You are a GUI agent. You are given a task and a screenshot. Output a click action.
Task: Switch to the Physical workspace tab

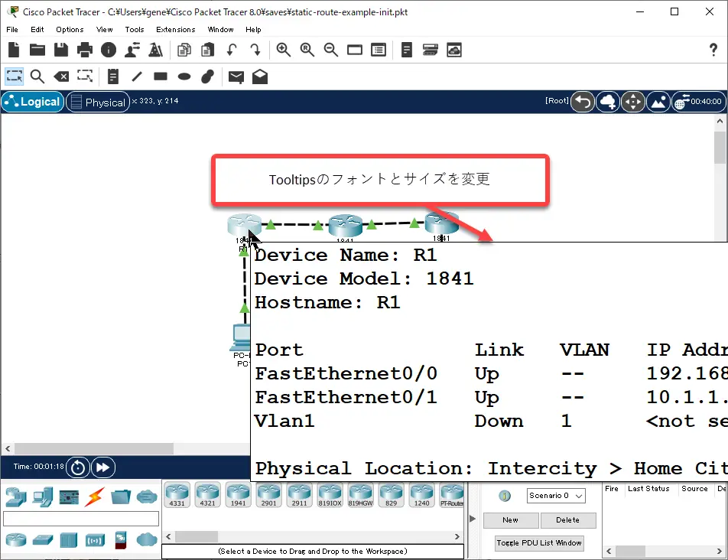[98, 103]
